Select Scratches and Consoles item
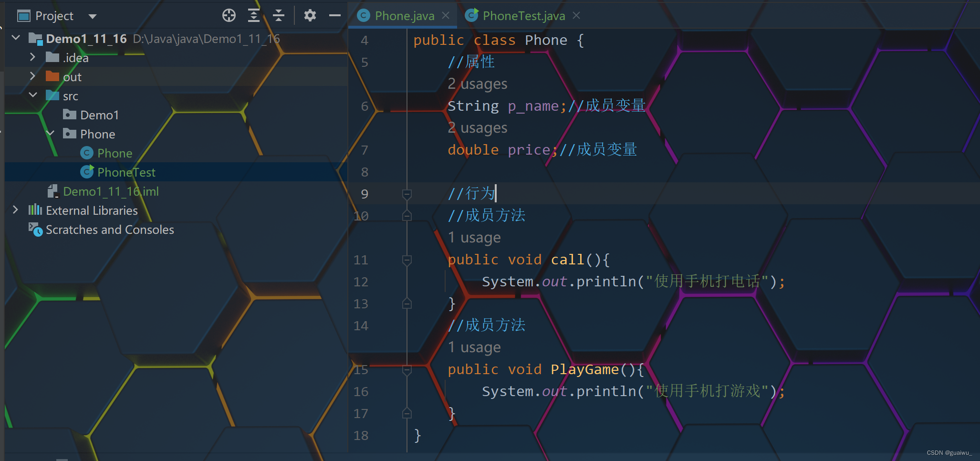The height and width of the screenshot is (461, 980). 109,230
